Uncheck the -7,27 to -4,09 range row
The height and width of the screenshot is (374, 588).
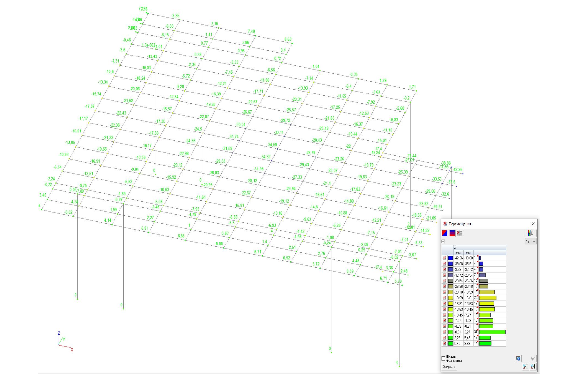444,321
